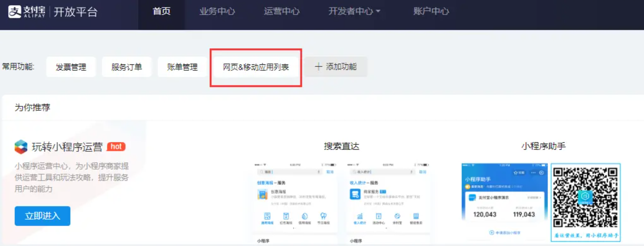Open the 账户中心 tab
The width and height of the screenshot is (644, 246).
pos(431,11)
